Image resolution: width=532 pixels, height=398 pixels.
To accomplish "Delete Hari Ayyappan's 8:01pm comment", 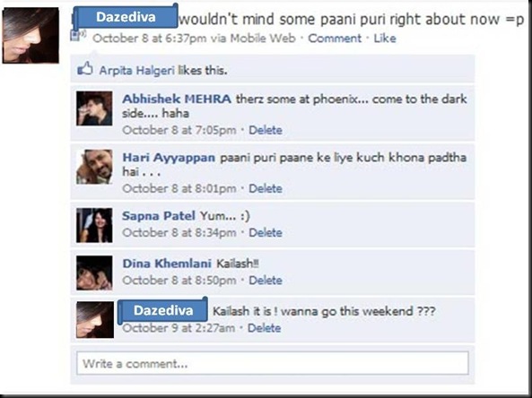I will pos(266,188).
